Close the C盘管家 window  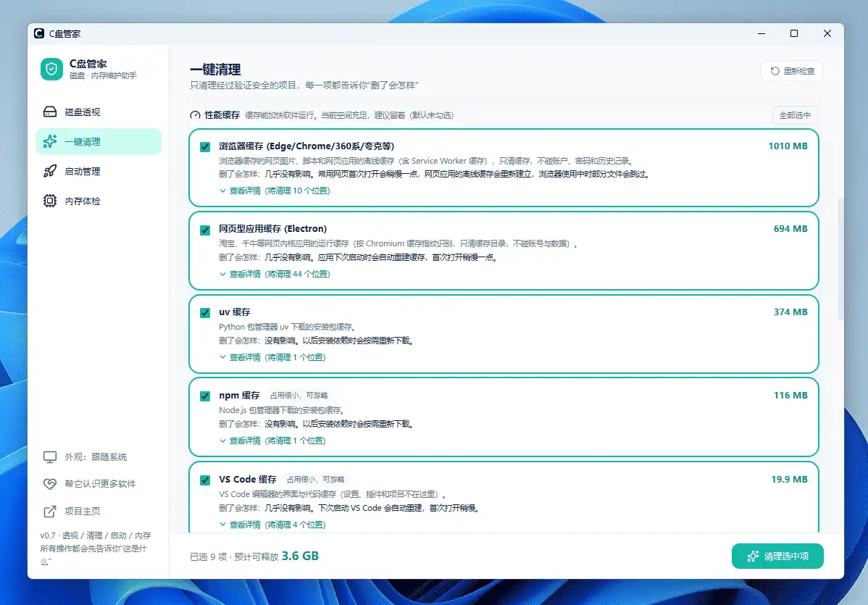click(x=827, y=34)
